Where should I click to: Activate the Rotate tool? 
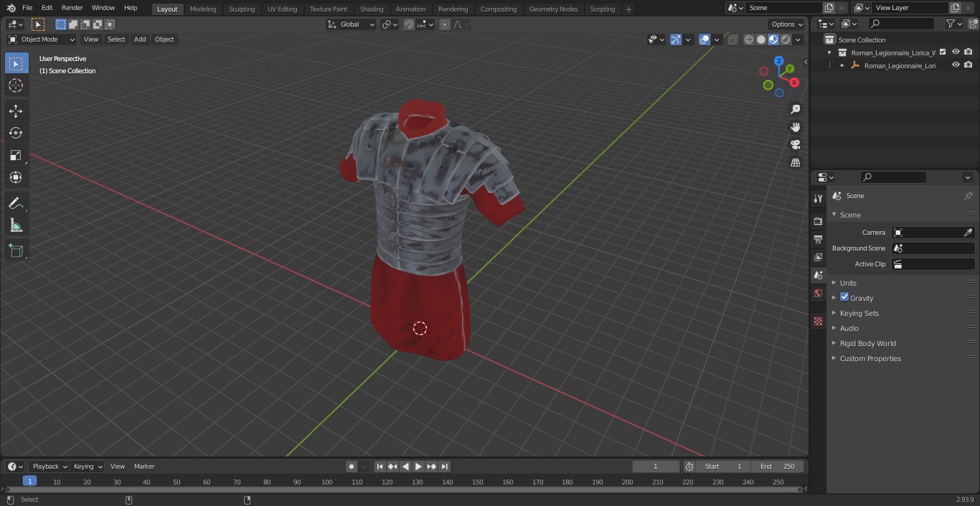[16, 133]
